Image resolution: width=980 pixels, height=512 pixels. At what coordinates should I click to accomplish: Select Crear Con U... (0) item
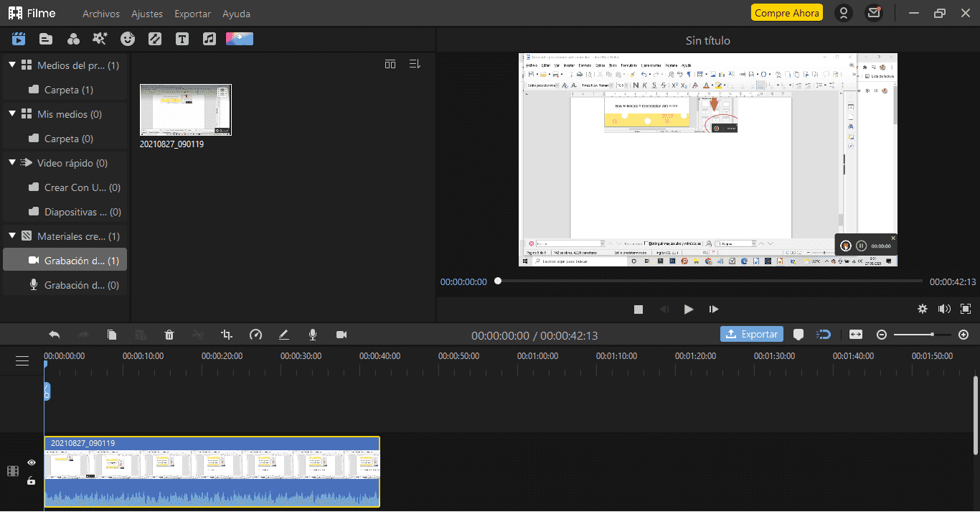(x=65, y=187)
